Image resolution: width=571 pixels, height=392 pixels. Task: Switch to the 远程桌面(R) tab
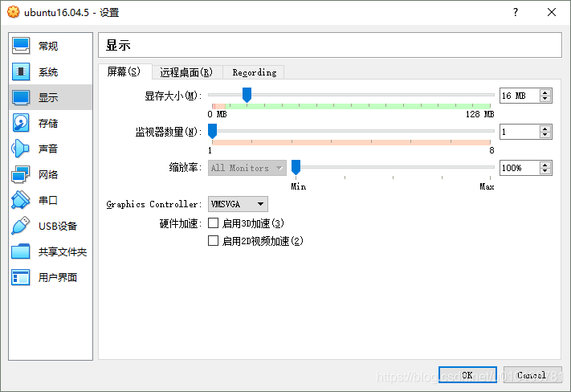(x=186, y=72)
